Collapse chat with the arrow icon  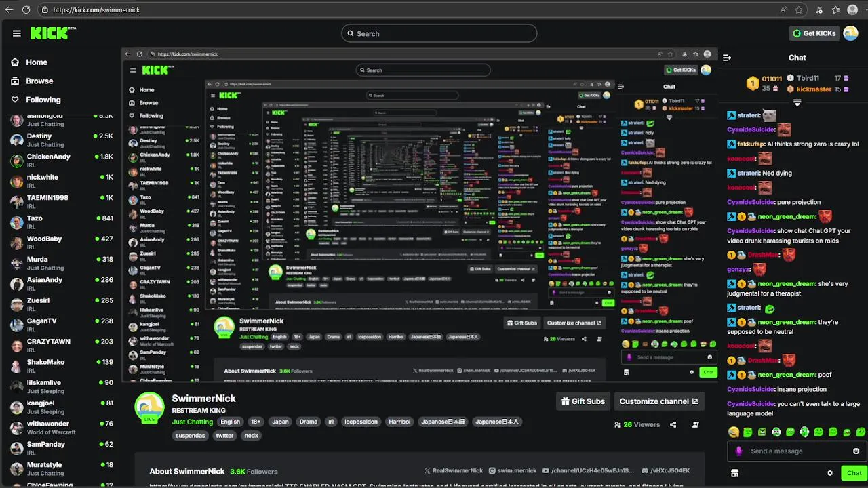(x=727, y=58)
